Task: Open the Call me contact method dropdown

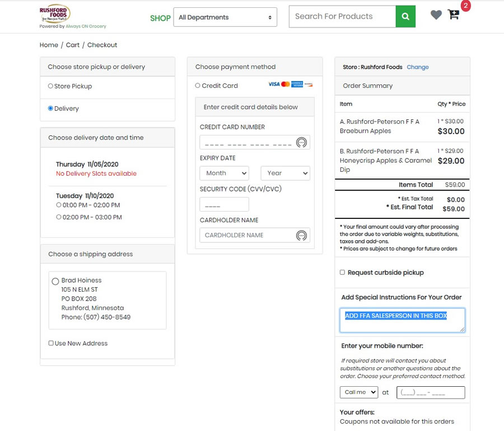Action: click(359, 392)
